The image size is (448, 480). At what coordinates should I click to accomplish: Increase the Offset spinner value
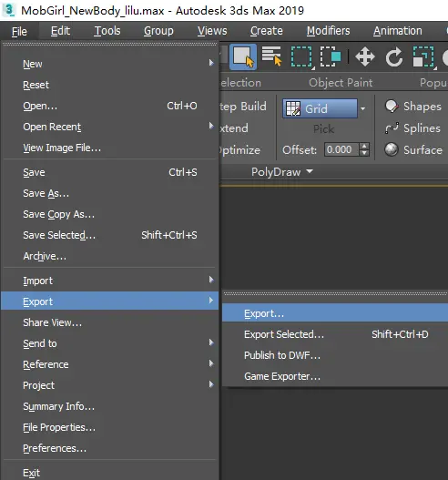(364, 147)
